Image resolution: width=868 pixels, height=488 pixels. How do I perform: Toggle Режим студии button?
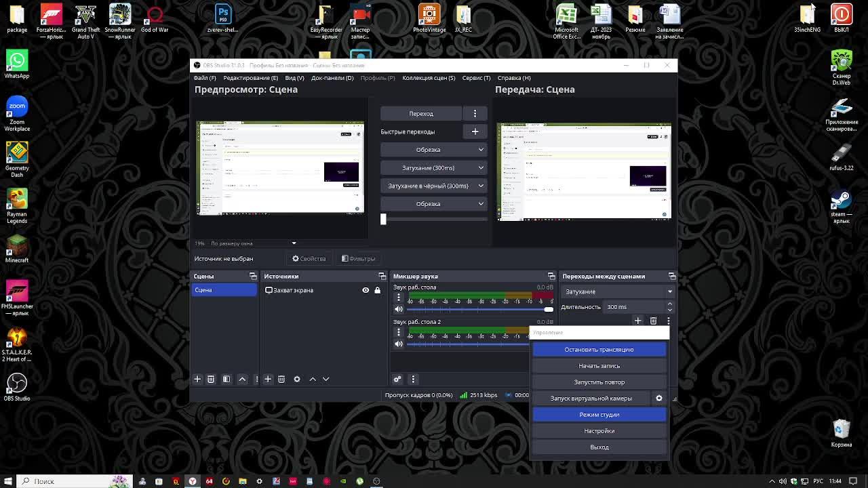[x=599, y=414]
